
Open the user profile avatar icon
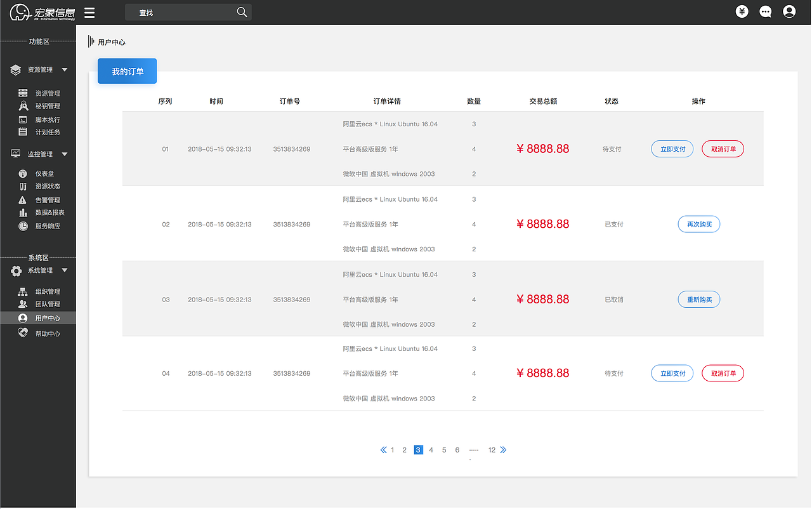789,11
